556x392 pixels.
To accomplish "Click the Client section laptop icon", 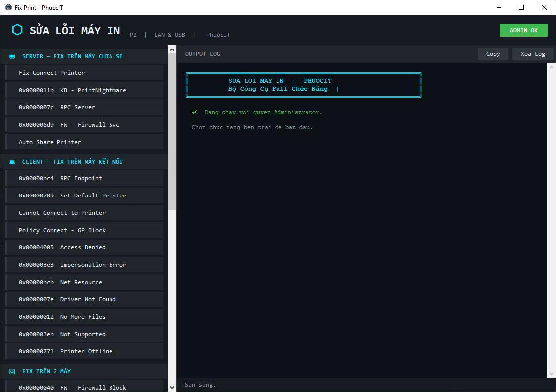I will [x=12, y=162].
